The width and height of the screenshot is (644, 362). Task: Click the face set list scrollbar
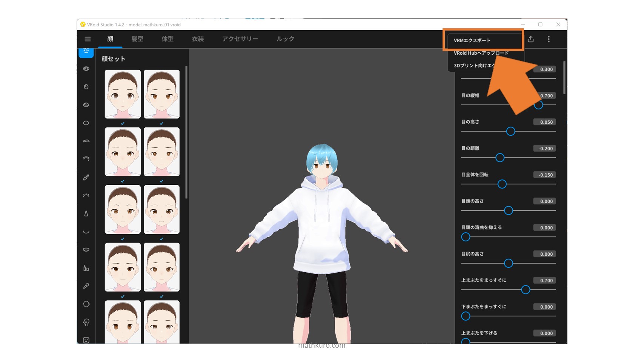pyautogui.click(x=186, y=132)
